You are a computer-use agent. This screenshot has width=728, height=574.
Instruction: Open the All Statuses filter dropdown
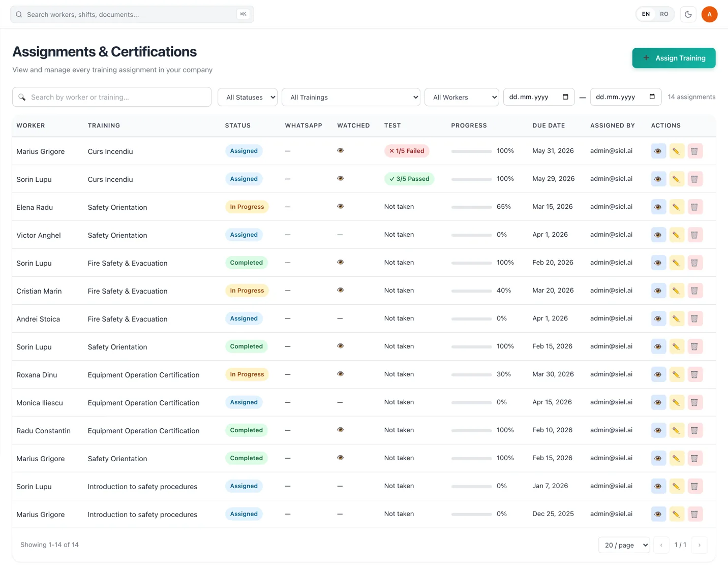(248, 97)
